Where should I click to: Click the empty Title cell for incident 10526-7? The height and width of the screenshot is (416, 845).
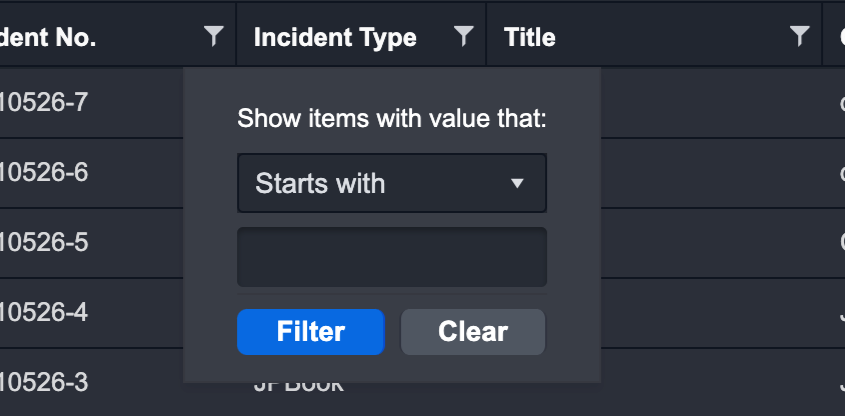710,102
